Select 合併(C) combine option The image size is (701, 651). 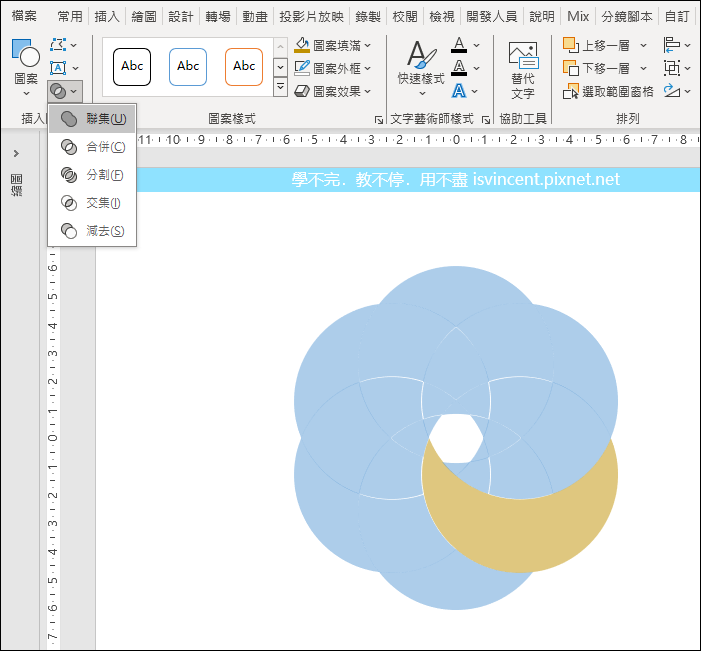92,147
